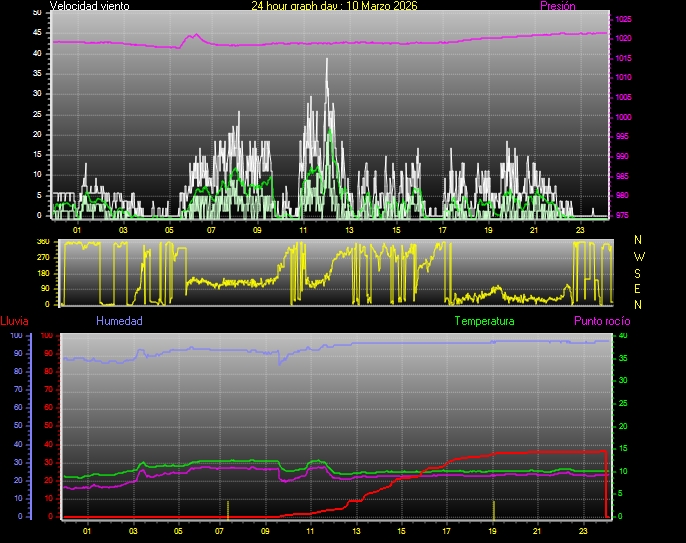Select the 'Humedad' legend label
This screenshot has width=686, height=543.
coord(119,321)
